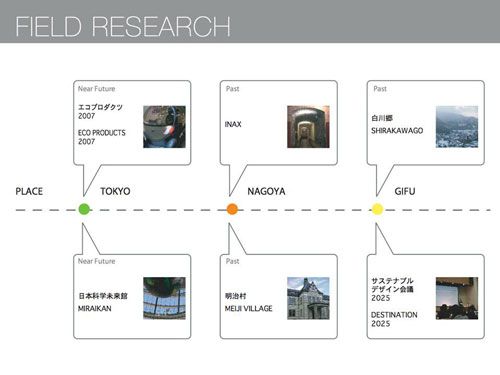
Task: Click the FIELD RESEARCH title heading
Action: click(x=123, y=26)
